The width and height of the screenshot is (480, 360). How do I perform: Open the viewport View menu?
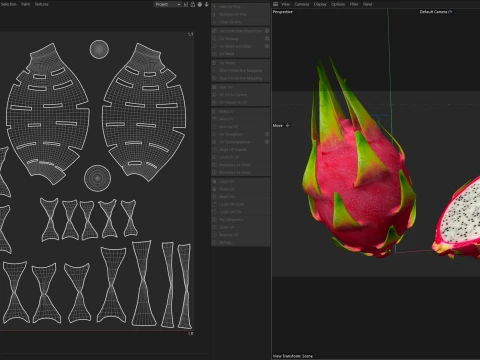click(x=286, y=4)
